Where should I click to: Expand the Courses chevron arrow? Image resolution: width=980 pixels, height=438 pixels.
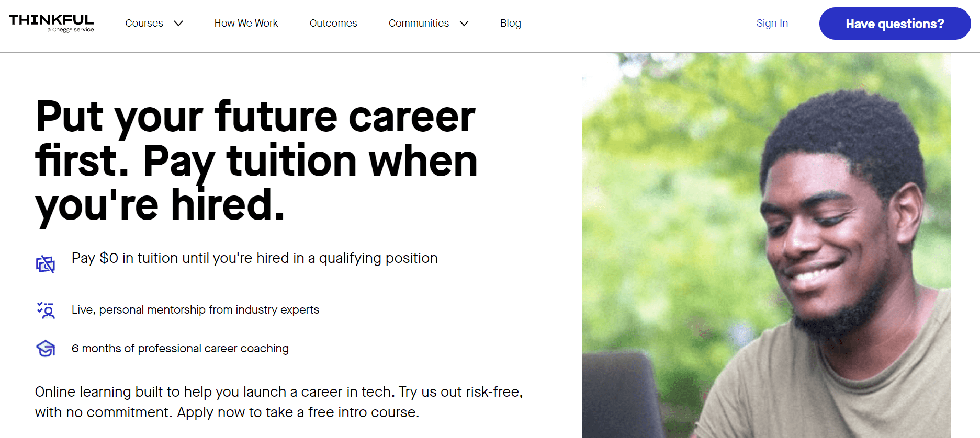click(x=178, y=24)
